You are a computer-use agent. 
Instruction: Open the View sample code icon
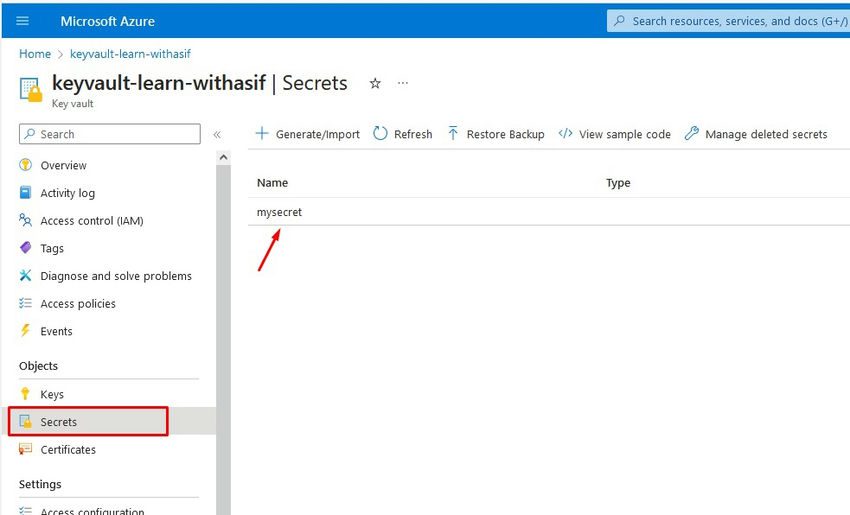tap(565, 133)
